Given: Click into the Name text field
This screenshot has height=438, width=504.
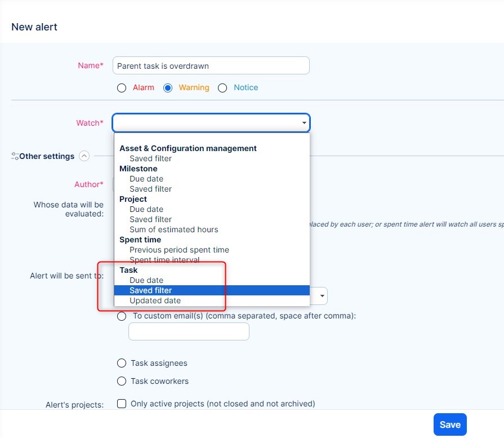Looking at the screenshot, I should pos(211,66).
